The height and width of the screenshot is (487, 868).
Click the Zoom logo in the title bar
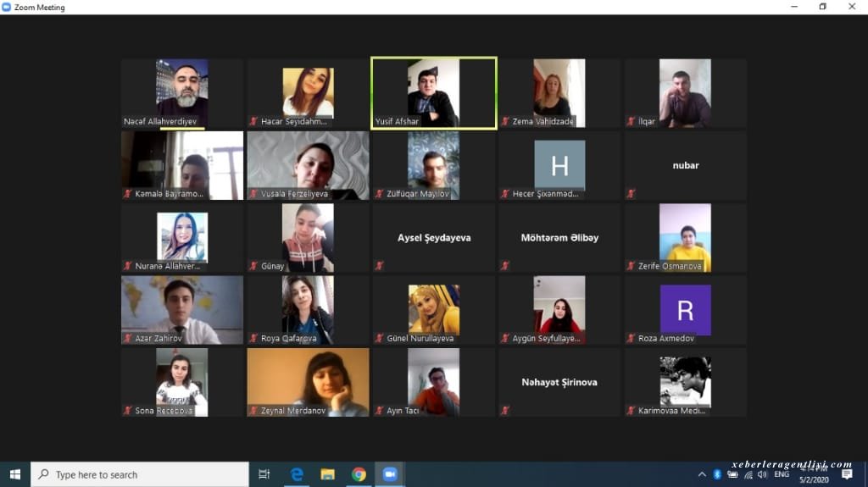[x=7, y=7]
